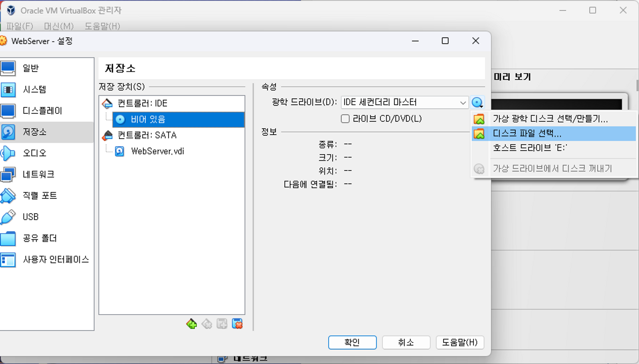Viewport: 639px width, 364px height.
Task: Choose the 가상 광학 디스크 선택/만들기 menu item
Action: (550, 119)
